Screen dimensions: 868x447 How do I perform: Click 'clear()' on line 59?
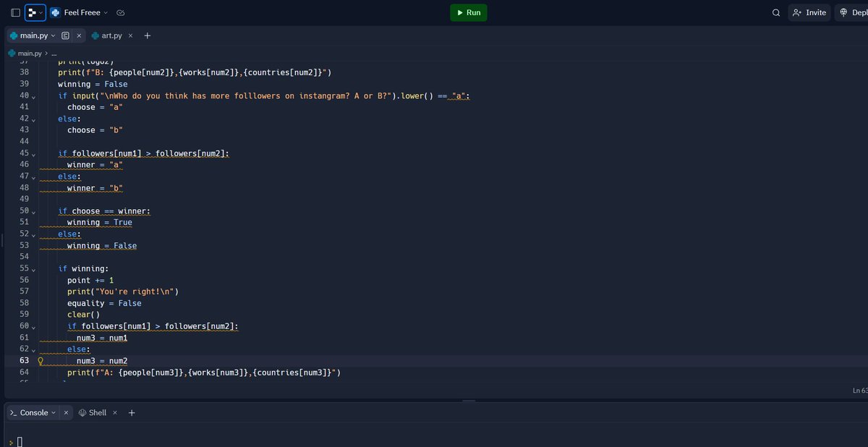click(83, 315)
